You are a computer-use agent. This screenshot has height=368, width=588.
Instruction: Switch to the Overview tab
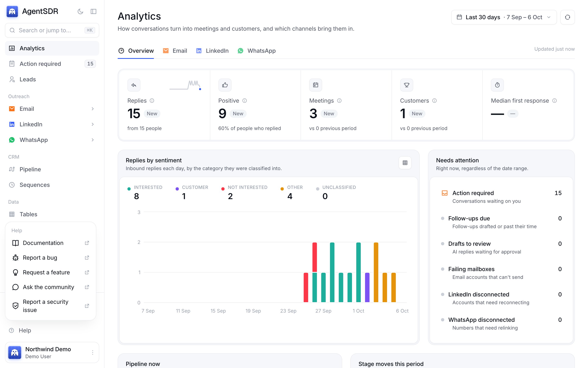[x=136, y=51]
